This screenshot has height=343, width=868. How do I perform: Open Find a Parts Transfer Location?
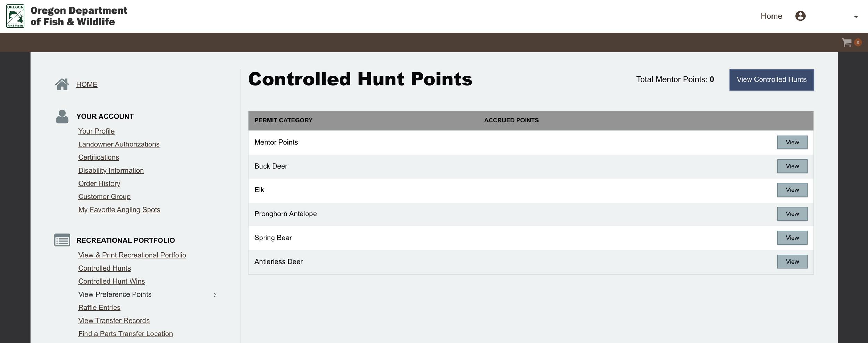click(x=125, y=333)
